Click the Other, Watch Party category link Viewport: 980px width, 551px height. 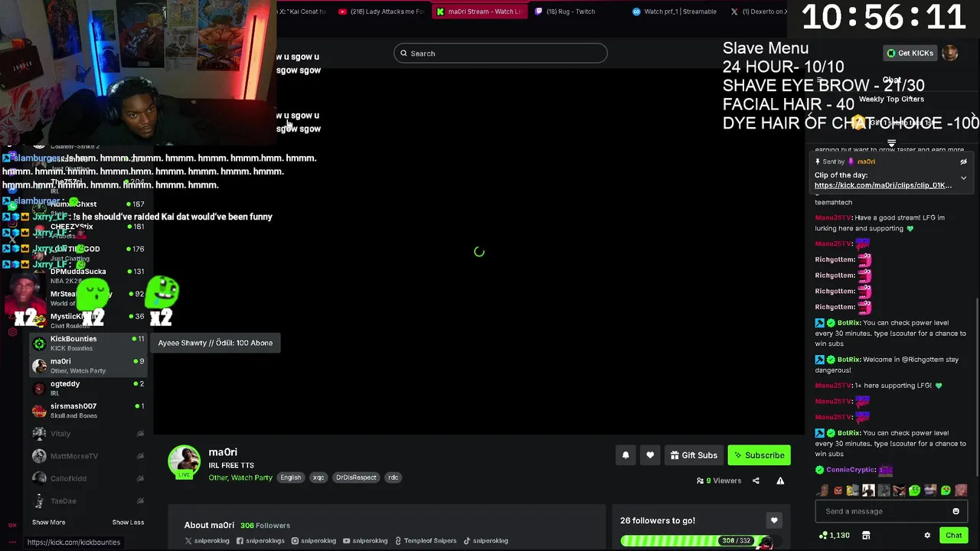[240, 478]
